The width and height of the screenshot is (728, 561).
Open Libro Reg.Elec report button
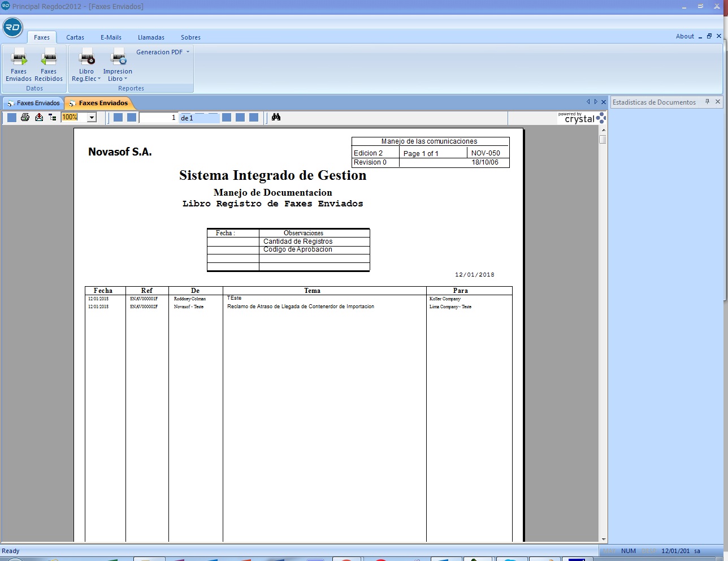(86, 65)
